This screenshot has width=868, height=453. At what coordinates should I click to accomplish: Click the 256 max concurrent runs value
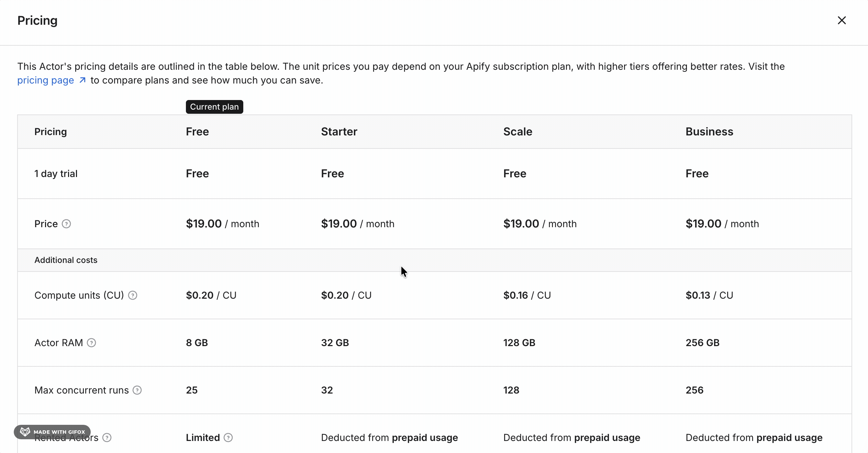click(x=695, y=390)
